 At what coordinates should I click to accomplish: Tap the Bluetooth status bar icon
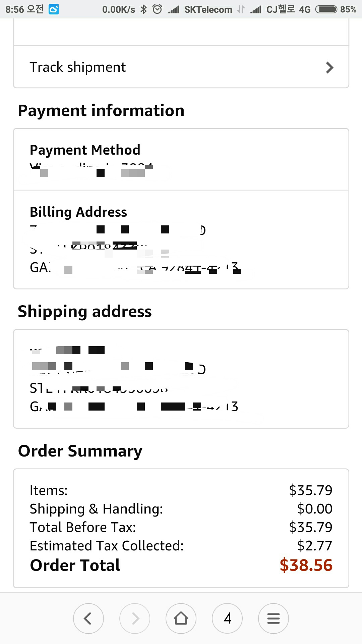coord(144,9)
